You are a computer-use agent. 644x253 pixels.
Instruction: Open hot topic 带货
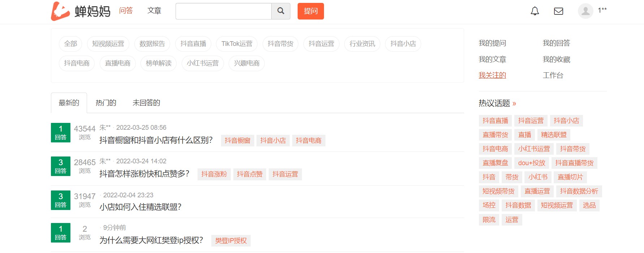pos(512,177)
